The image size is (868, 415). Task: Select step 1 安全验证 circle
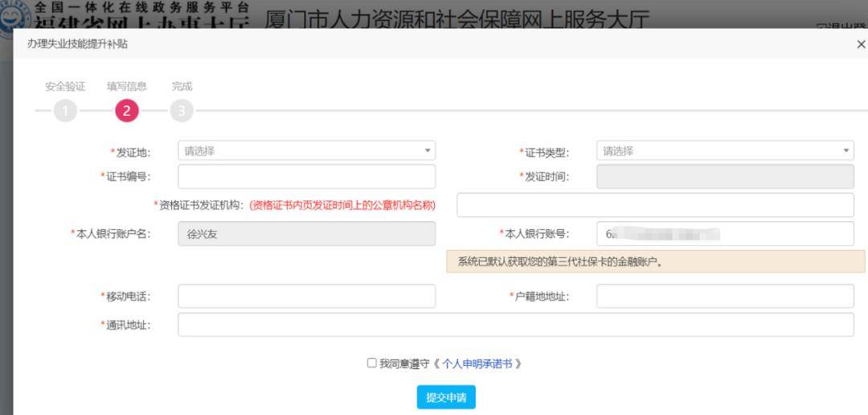pos(65,111)
